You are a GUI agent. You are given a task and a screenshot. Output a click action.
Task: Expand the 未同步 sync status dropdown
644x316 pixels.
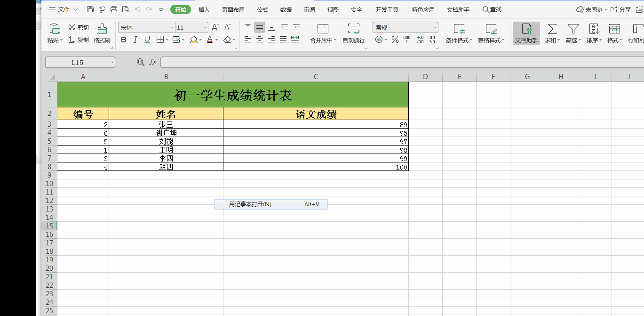[605, 9]
